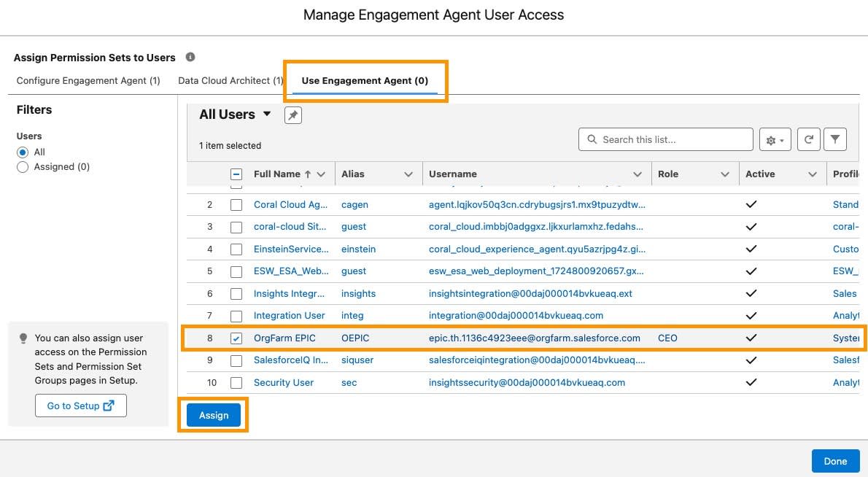
Task: Refresh the users list
Action: 808,139
